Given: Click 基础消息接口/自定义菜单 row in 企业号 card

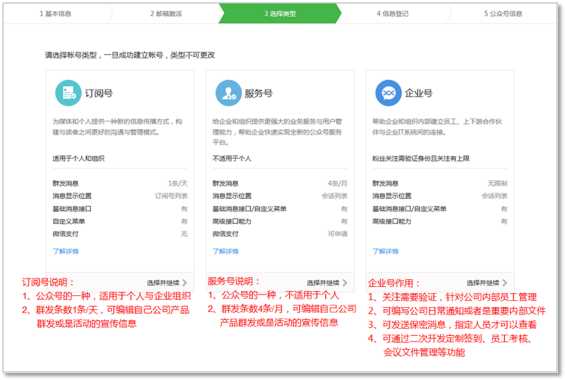Looking at the screenshot, I should tap(440, 209).
